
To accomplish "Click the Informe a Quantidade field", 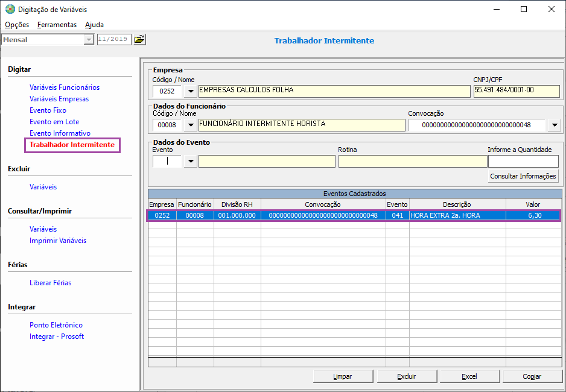I will tap(523, 161).
